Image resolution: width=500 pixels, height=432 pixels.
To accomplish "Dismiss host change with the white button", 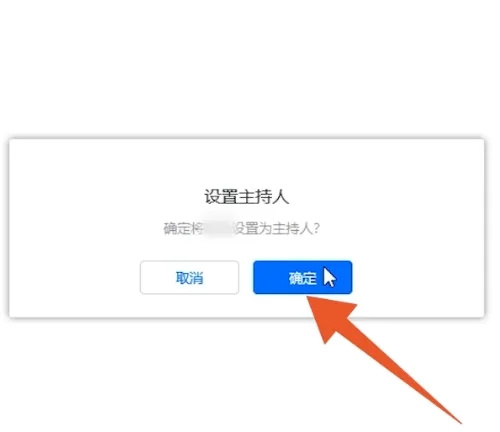I will pyautogui.click(x=189, y=277).
